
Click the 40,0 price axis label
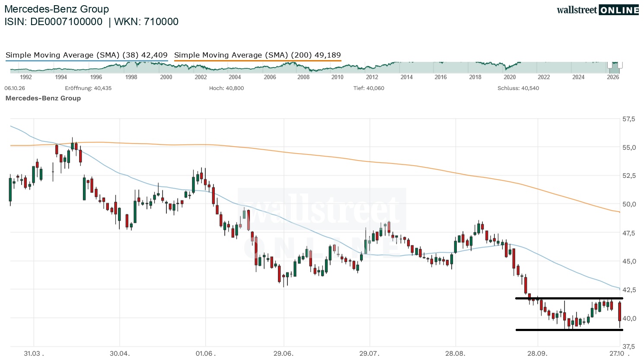click(x=629, y=318)
